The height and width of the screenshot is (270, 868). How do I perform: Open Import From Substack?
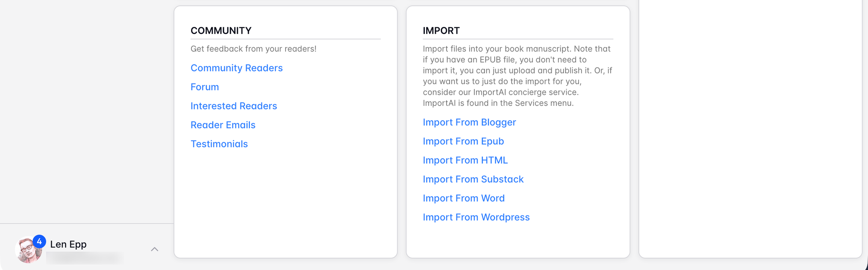[x=473, y=179]
